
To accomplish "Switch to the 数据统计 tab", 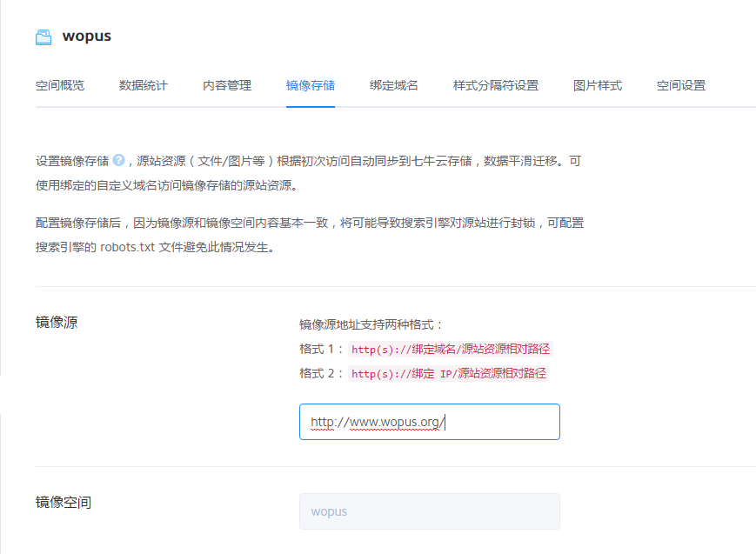I will pyautogui.click(x=144, y=85).
